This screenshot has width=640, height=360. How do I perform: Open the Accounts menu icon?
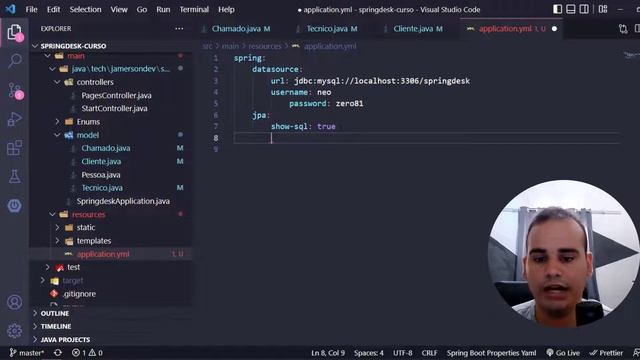(15, 302)
